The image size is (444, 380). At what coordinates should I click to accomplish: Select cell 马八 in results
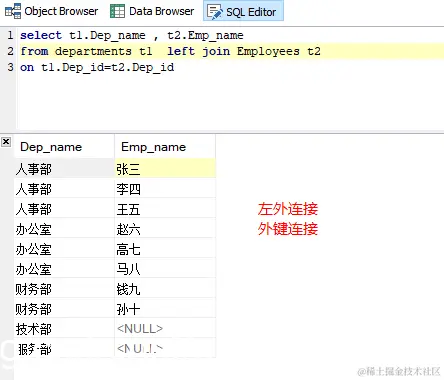click(x=165, y=268)
